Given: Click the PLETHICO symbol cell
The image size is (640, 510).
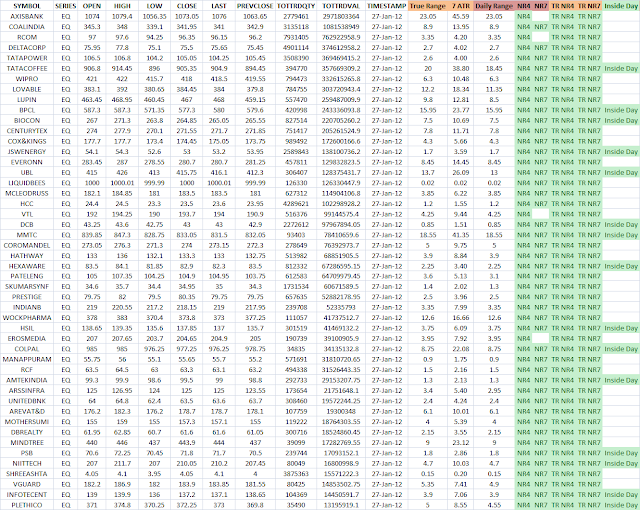Looking at the screenshot, I should pyautogui.click(x=27, y=505).
